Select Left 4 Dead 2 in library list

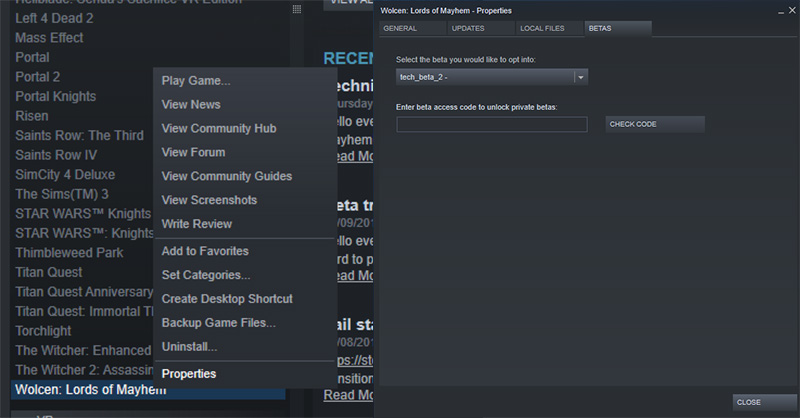(x=55, y=18)
